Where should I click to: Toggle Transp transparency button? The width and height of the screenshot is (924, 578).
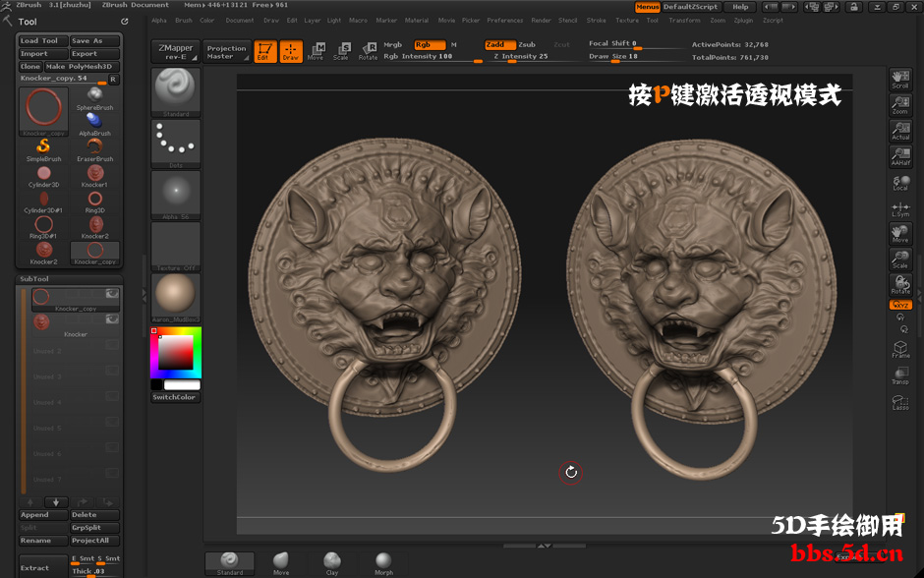click(899, 376)
